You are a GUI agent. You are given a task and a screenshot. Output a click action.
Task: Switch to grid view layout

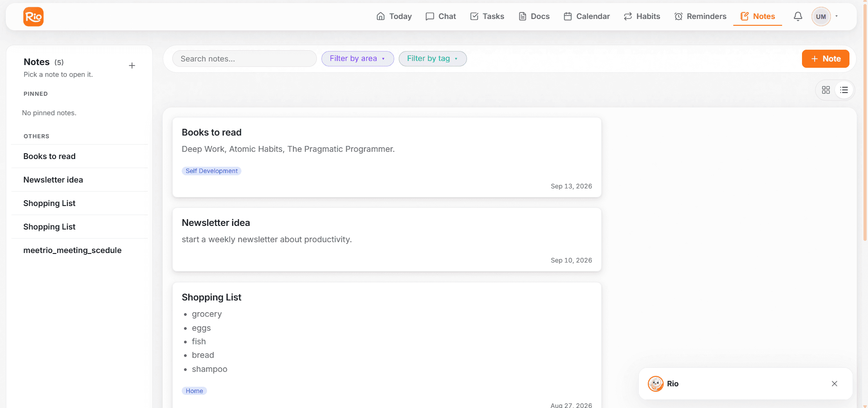point(826,90)
